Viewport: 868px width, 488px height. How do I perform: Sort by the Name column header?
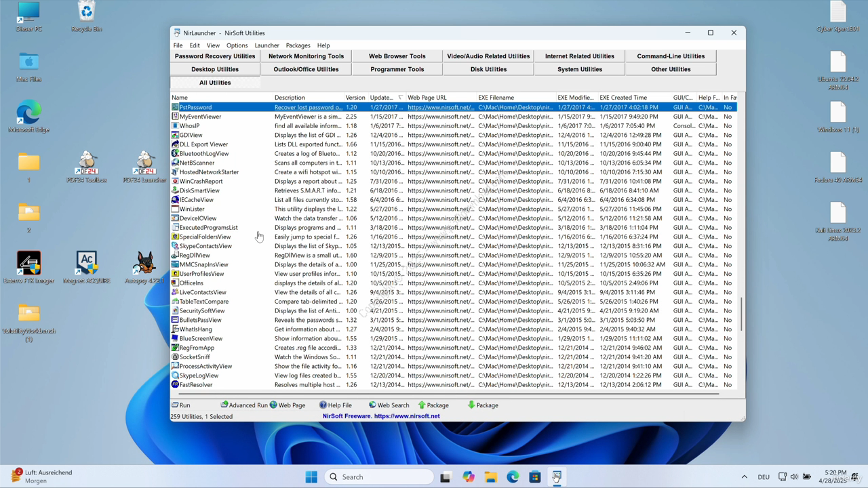(221, 98)
